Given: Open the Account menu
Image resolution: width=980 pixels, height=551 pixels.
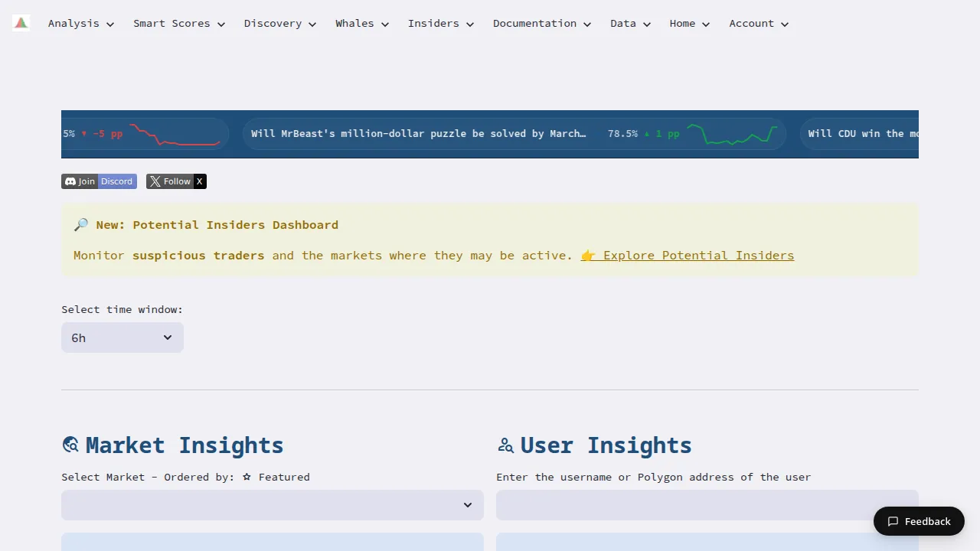Looking at the screenshot, I should click(758, 24).
